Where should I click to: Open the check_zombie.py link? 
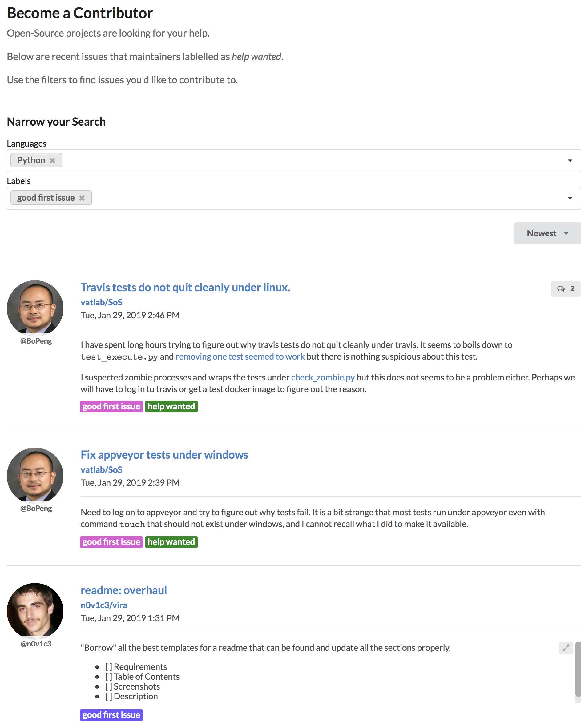coord(323,377)
